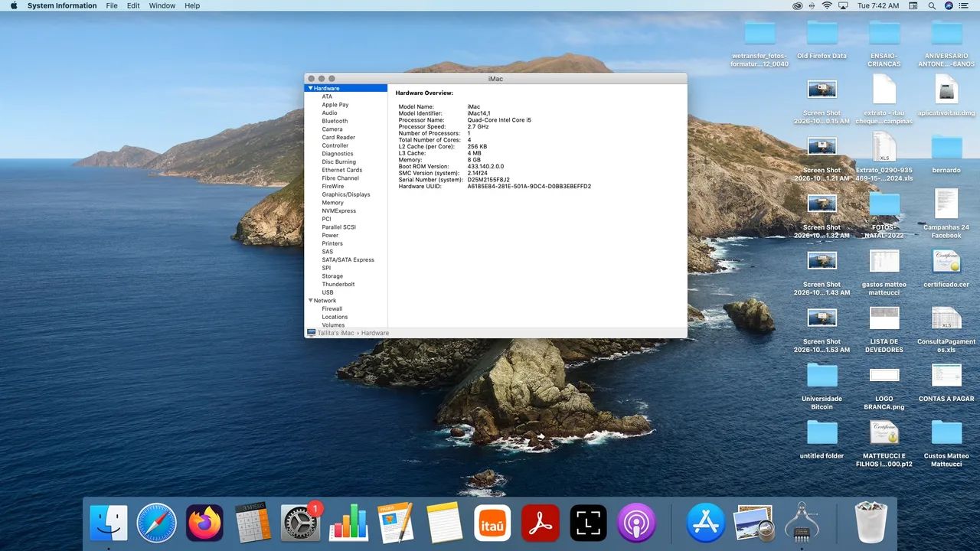Launch Safari from the Dock
980x551 pixels.
pyautogui.click(x=156, y=523)
